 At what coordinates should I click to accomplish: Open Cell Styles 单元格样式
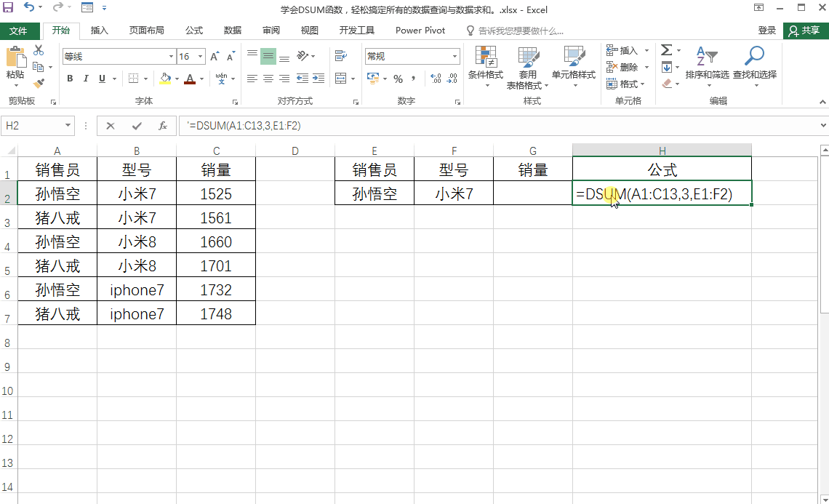click(574, 66)
